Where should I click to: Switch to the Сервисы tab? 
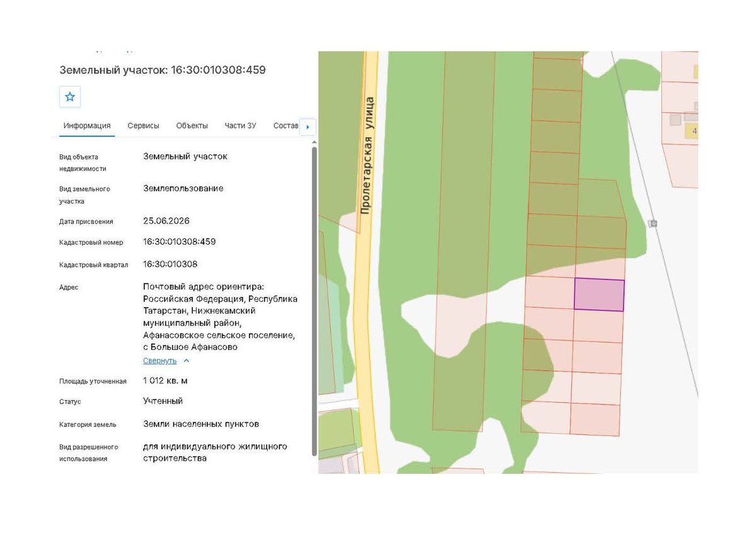tap(144, 125)
